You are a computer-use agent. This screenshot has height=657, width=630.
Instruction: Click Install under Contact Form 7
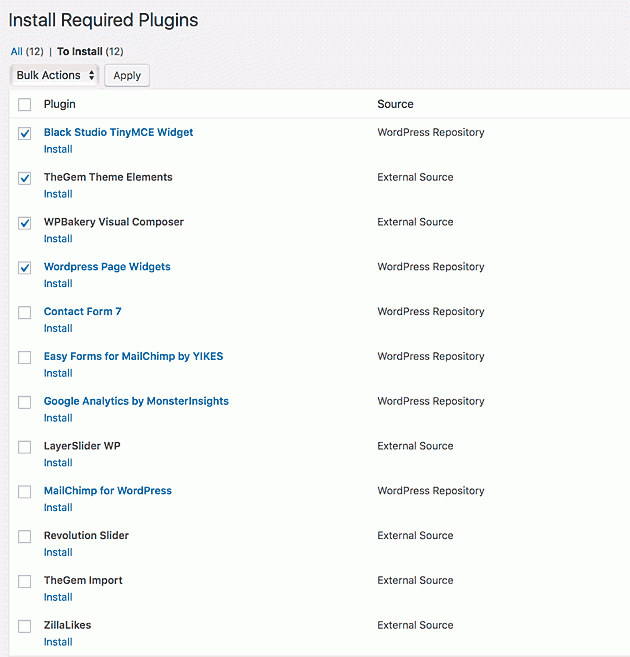pos(58,328)
